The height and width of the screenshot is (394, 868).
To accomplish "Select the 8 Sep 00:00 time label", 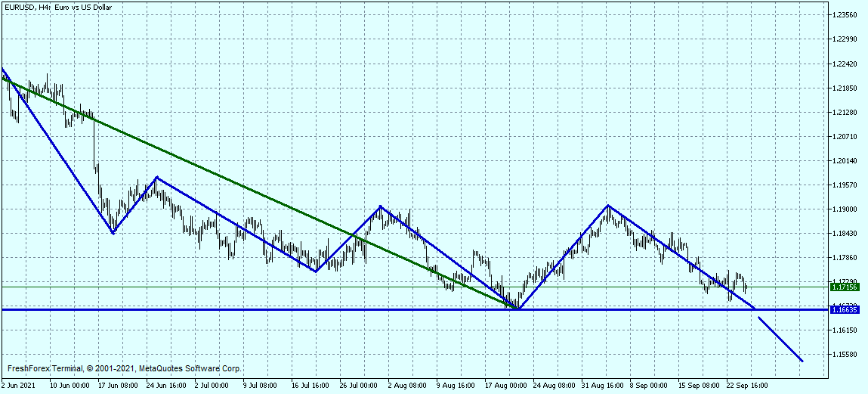I will [647, 385].
